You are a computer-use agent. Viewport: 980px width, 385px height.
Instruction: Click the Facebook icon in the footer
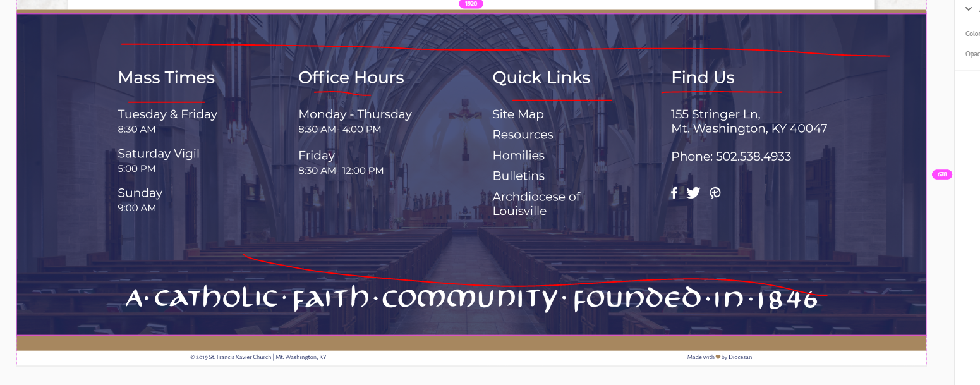674,193
